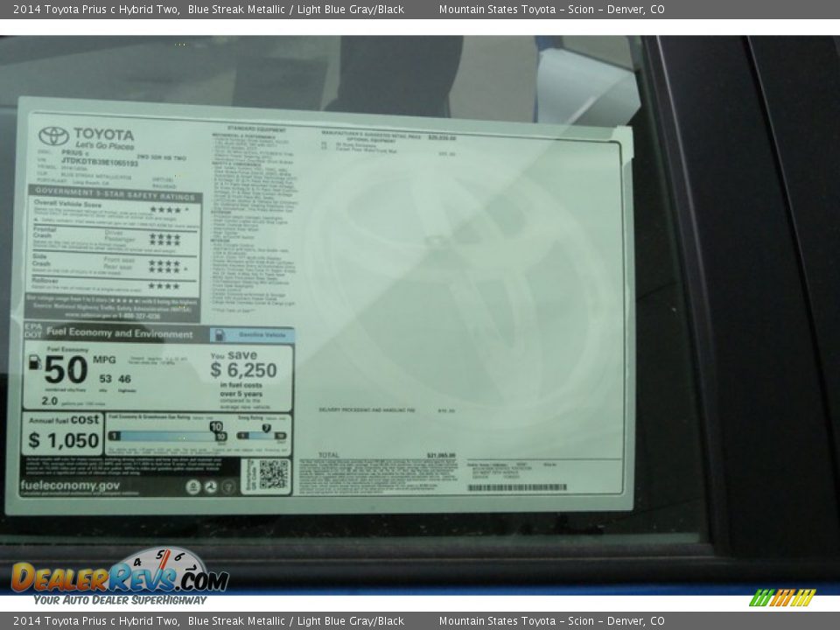Click the fueleconomy.gov link text

pyautogui.click(x=70, y=486)
